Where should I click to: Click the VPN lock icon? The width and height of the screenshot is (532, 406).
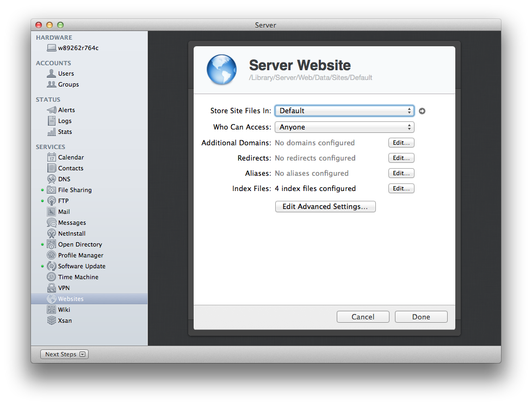point(52,288)
